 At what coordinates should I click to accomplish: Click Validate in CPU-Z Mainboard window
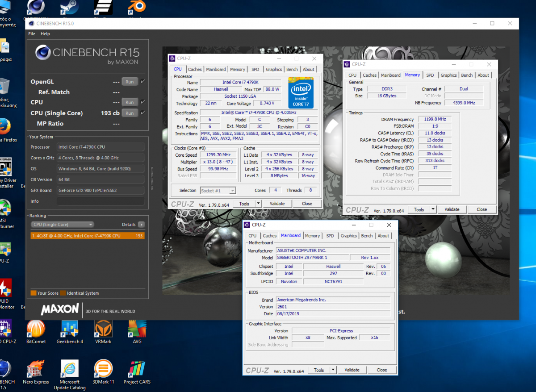tap(352, 370)
